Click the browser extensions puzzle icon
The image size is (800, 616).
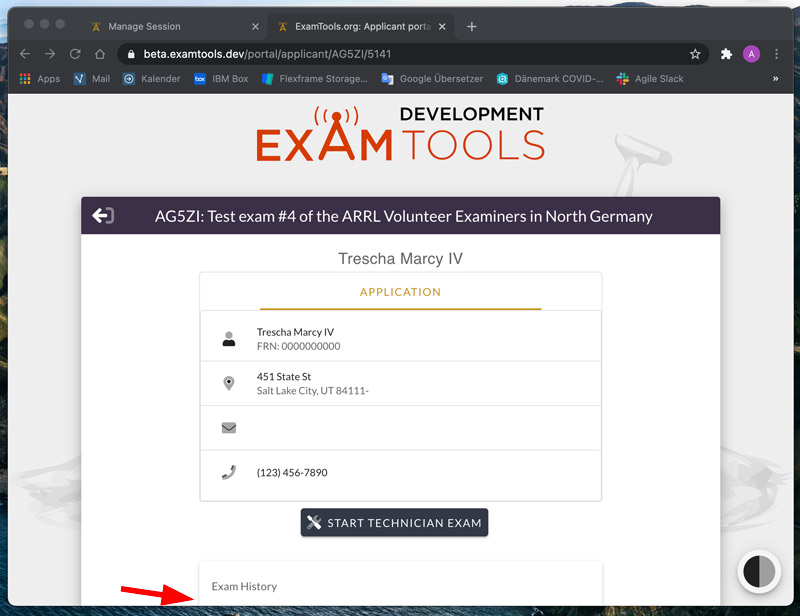tap(726, 53)
